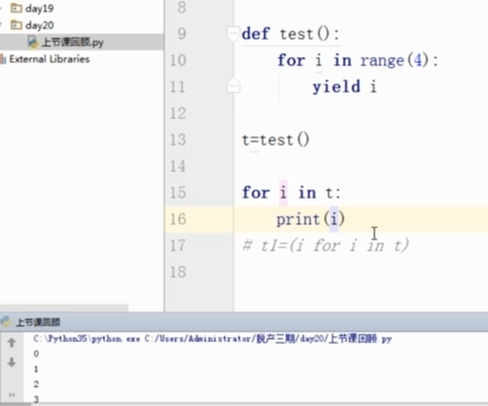Image resolution: width=488 pixels, height=406 pixels.
Task: Select the day20 folder in project tree
Action: coord(39,25)
